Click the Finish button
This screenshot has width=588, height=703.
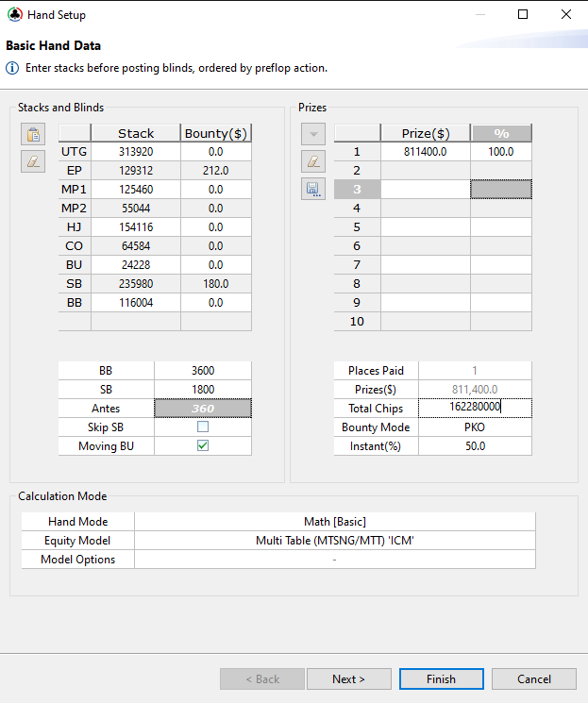[441, 678]
